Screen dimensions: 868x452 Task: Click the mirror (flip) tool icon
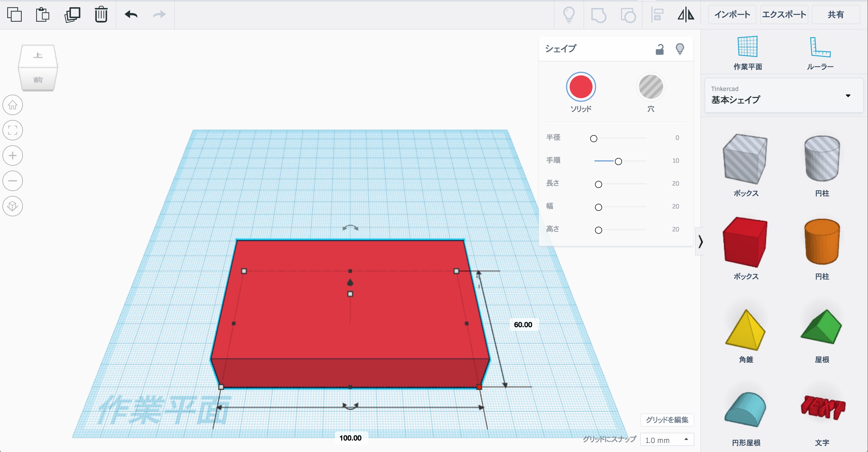[x=686, y=14]
